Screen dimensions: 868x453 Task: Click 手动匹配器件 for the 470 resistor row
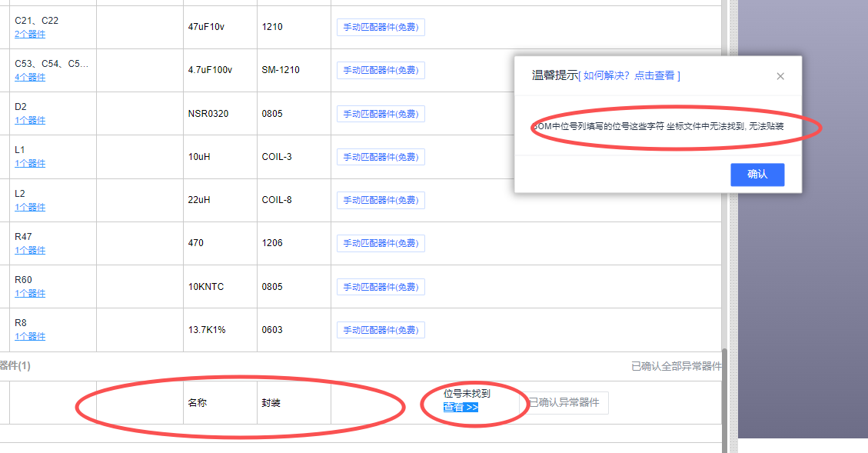[381, 243]
